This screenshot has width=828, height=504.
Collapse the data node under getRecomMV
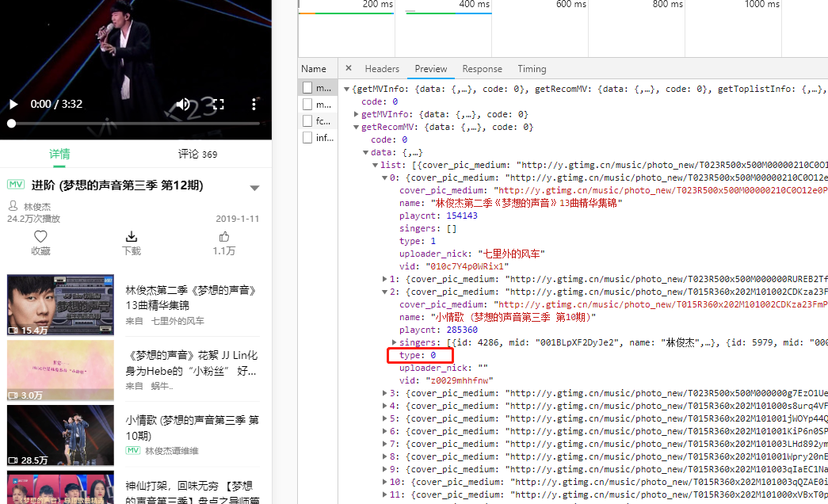(365, 153)
